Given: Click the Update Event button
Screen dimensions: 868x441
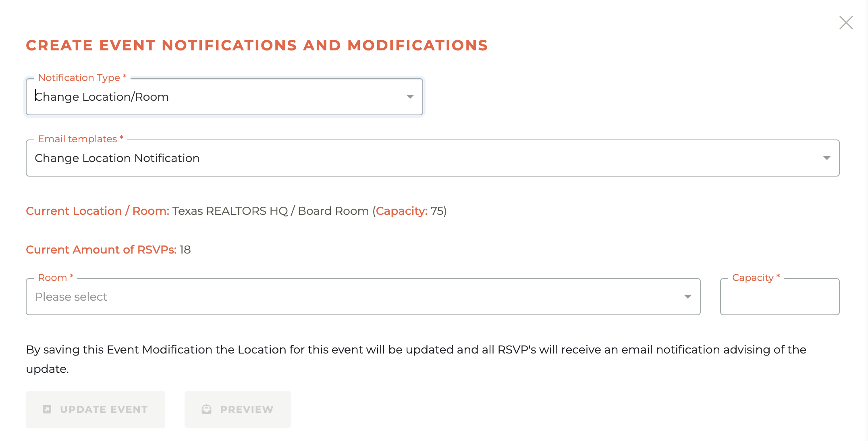Looking at the screenshot, I should [95, 409].
